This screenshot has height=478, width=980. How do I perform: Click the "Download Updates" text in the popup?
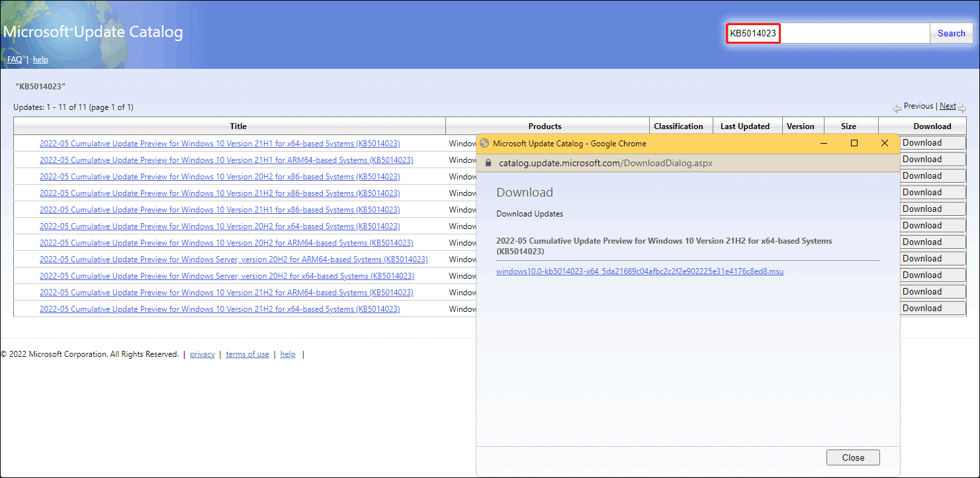click(530, 214)
